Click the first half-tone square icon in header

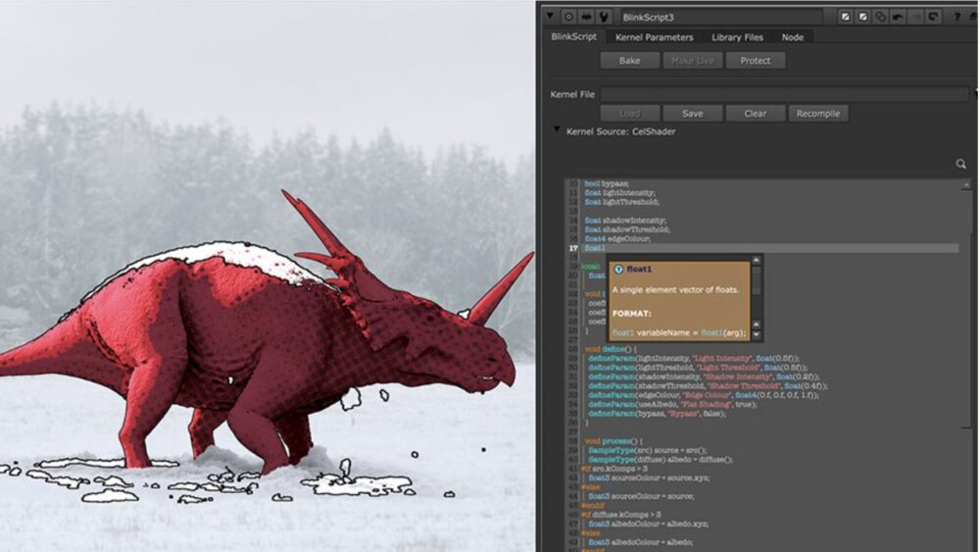tap(845, 17)
